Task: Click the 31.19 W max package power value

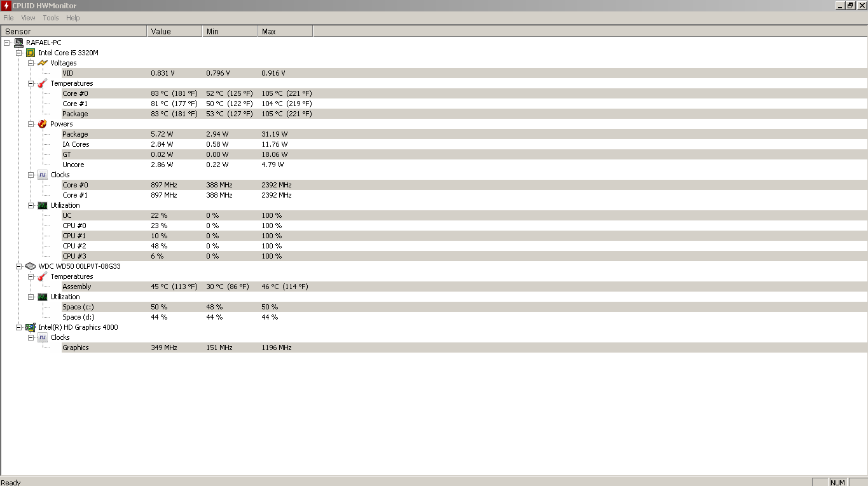Action: [x=275, y=134]
